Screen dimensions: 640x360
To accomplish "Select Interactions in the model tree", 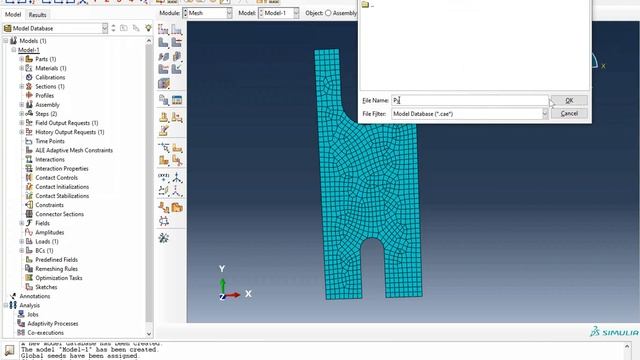I will click(50, 160).
